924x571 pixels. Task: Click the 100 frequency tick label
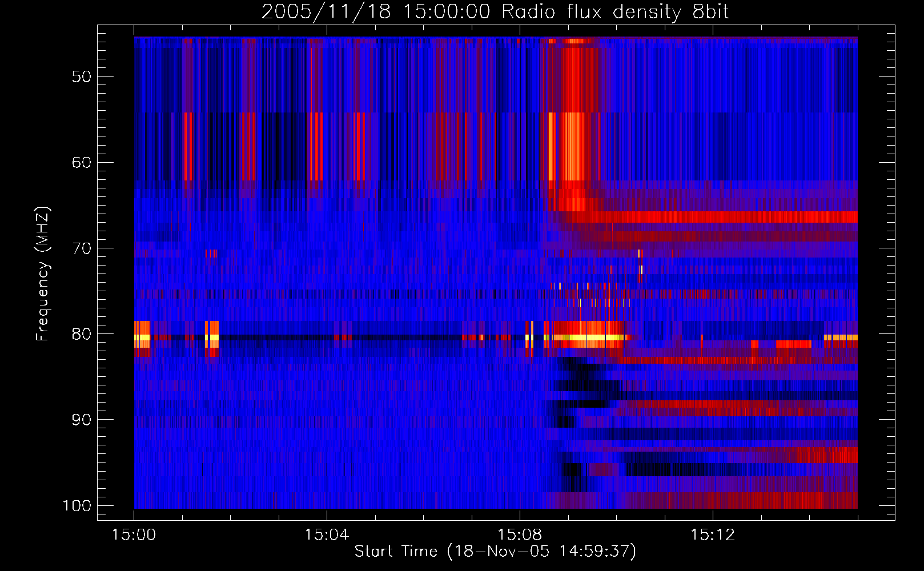point(77,506)
